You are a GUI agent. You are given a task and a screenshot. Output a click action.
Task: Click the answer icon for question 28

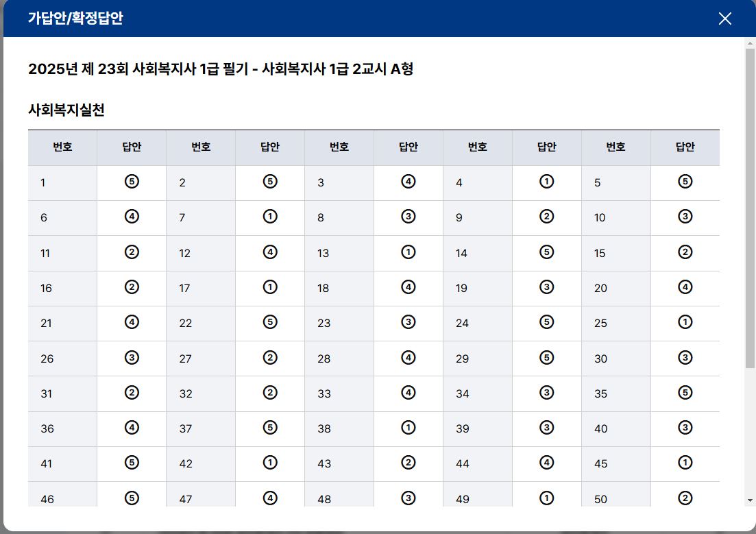[x=409, y=358]
